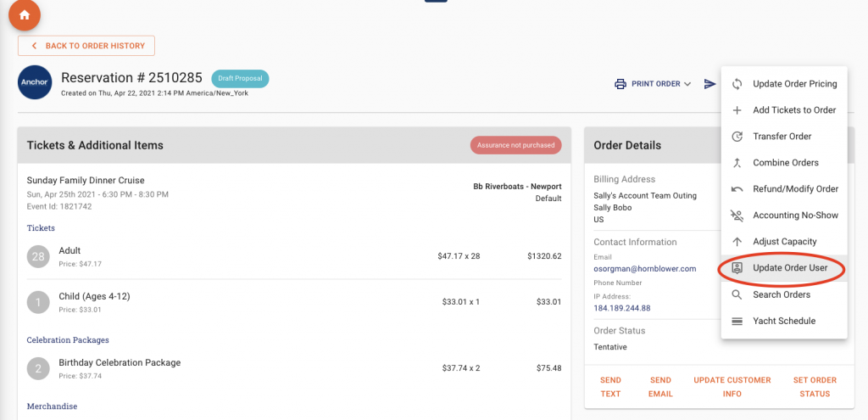
Task: Click the IP address 184.189.244.88 link
Action: tap(621, 308)
